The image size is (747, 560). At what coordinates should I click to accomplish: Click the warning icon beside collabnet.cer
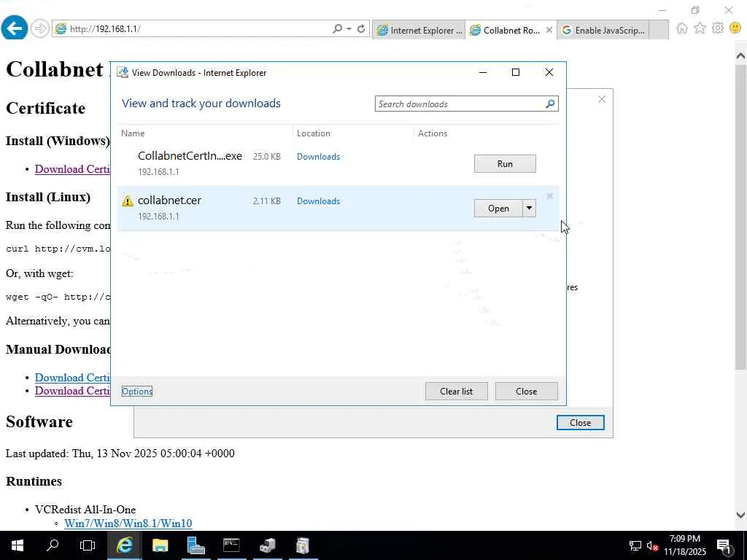point(127,201)
